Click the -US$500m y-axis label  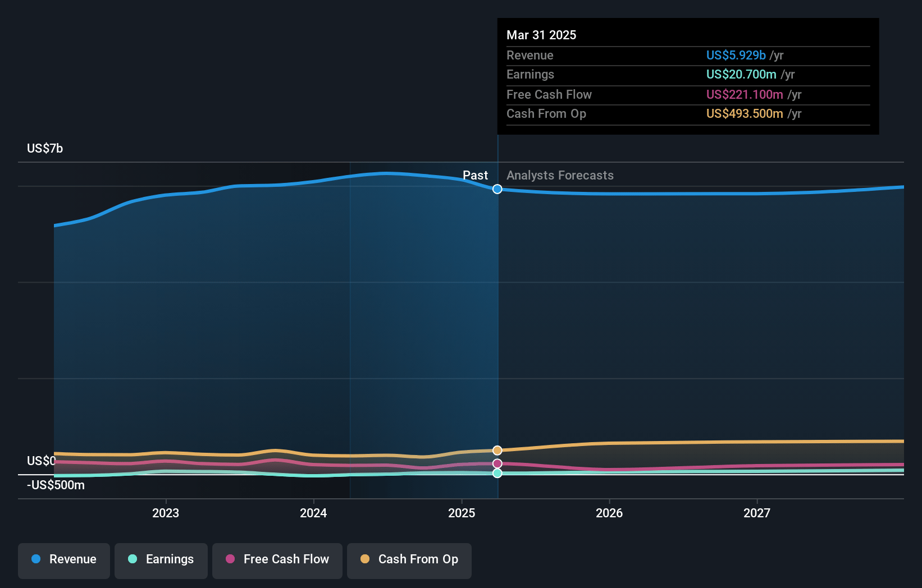(x=56, y=485)
